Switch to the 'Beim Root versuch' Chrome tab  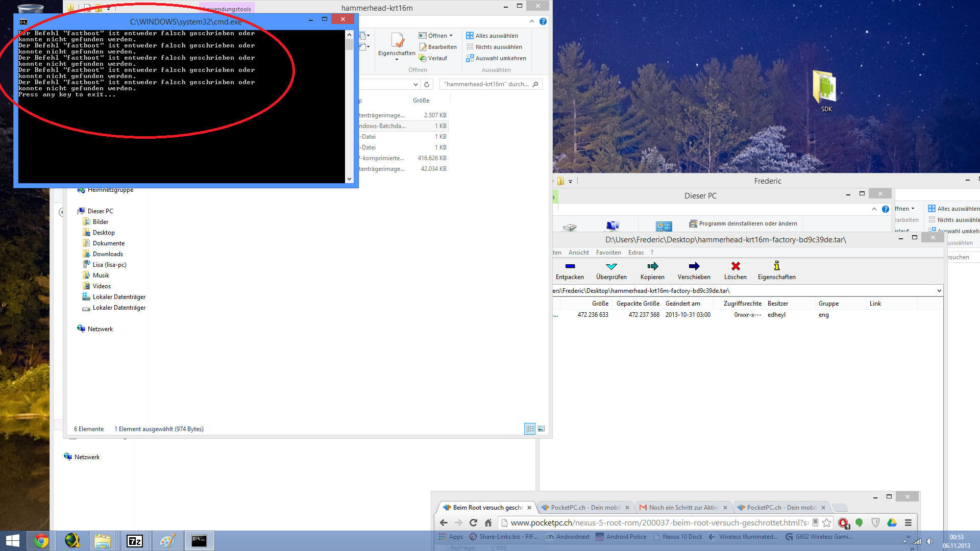487,508
